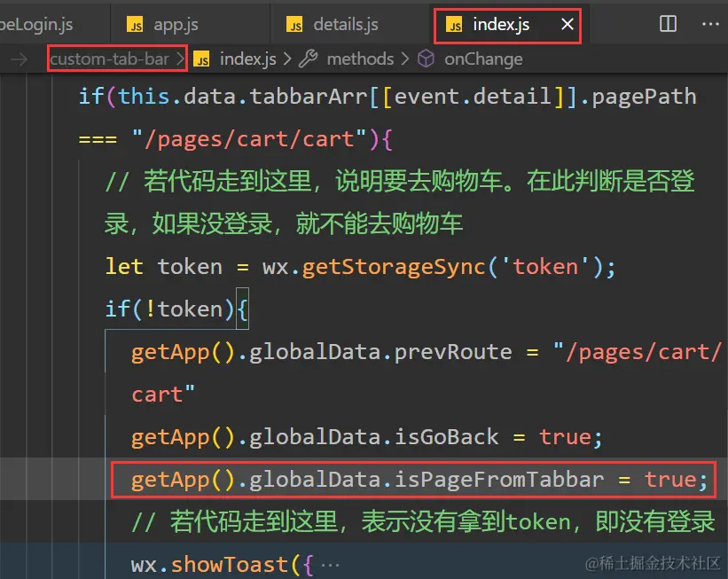Click the cube icon beside onChange

click(426, 59)
